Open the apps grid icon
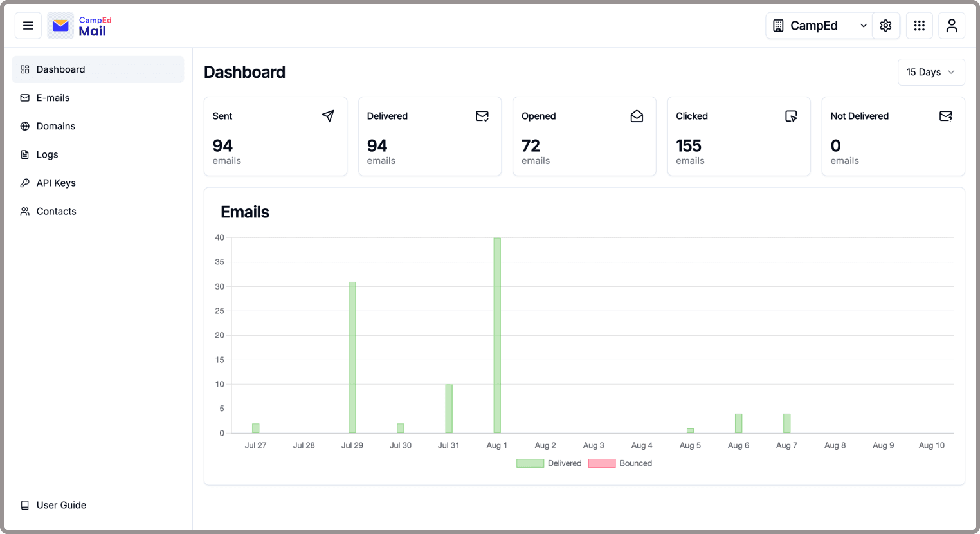 [920, 26]
